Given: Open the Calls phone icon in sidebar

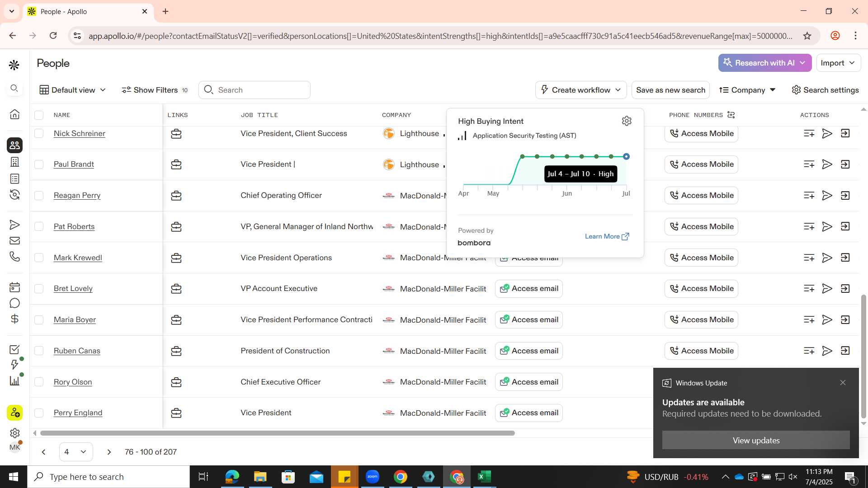Looking at the screenshot, I should click(x=14, y=257).
